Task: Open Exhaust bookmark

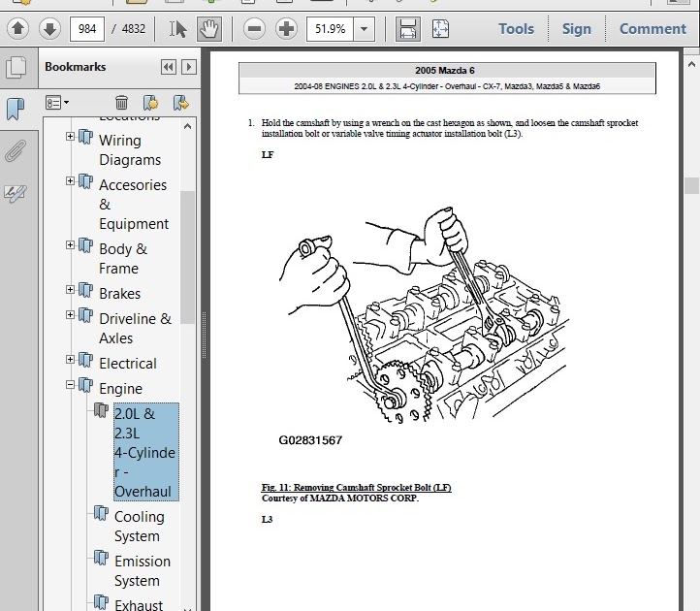Action: [139, 605]
